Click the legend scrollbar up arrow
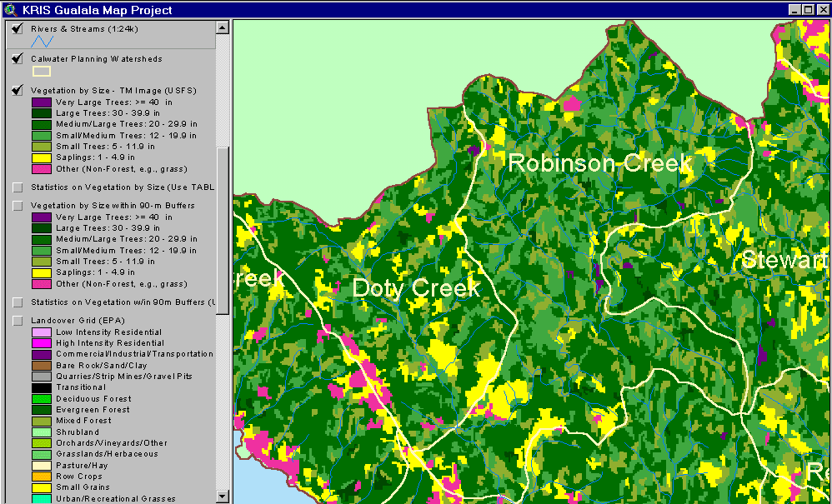This screenshot has width=832, height=504. 223,28
